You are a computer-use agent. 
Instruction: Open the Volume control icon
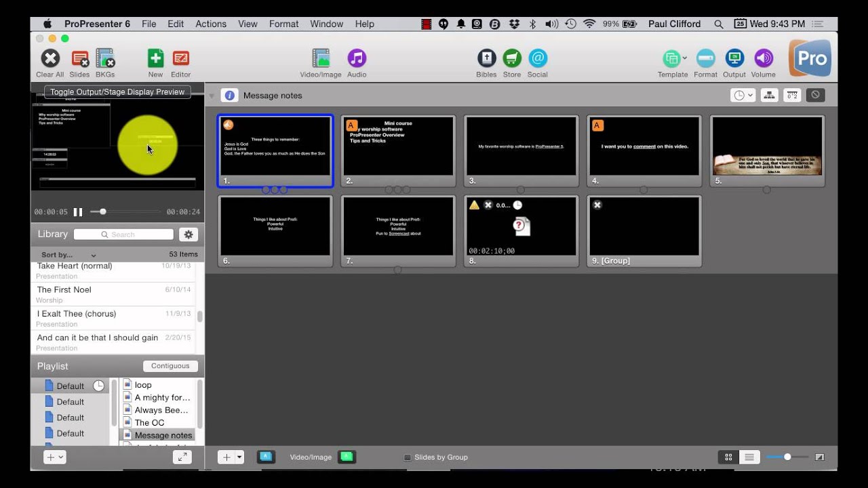[x=764, y=58]
